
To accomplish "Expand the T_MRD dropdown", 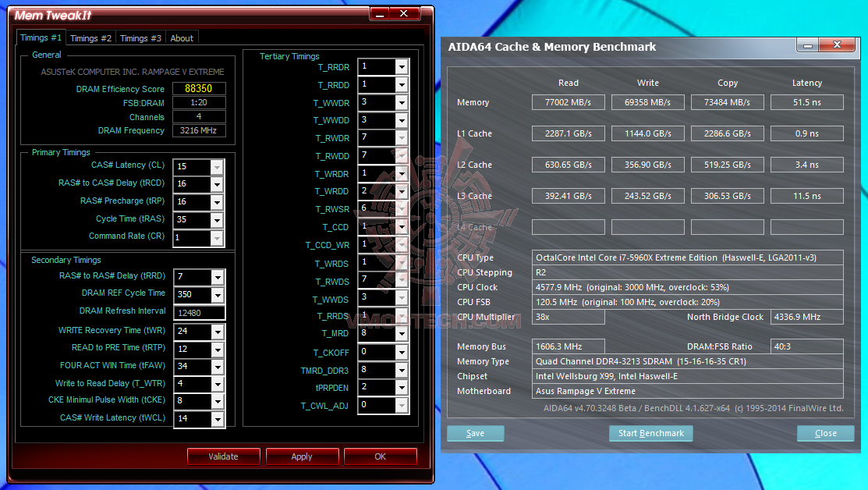I will [x=402, y=333].
